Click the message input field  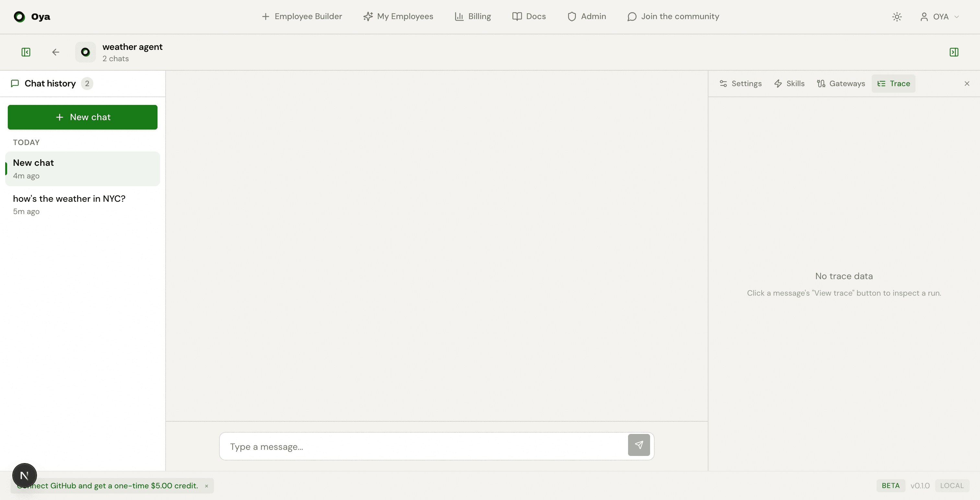pos(418,446)
